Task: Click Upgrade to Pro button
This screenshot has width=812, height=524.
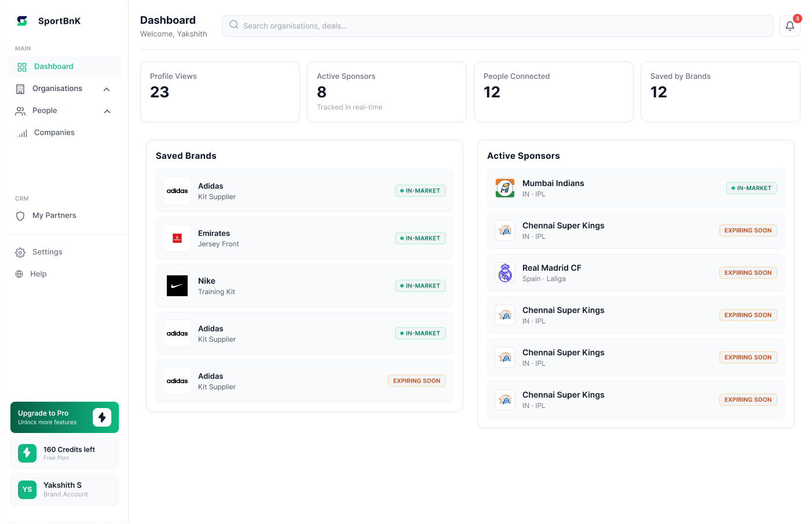Action: [64, 417]
